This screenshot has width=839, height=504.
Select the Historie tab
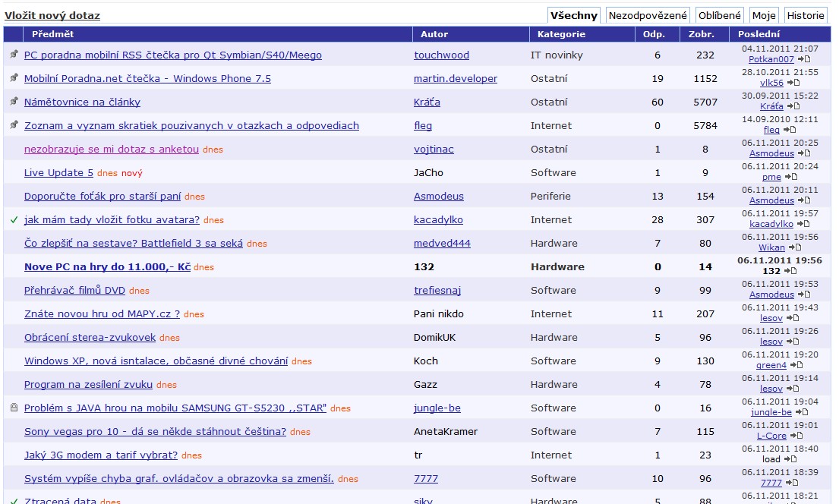pos(806,15)
